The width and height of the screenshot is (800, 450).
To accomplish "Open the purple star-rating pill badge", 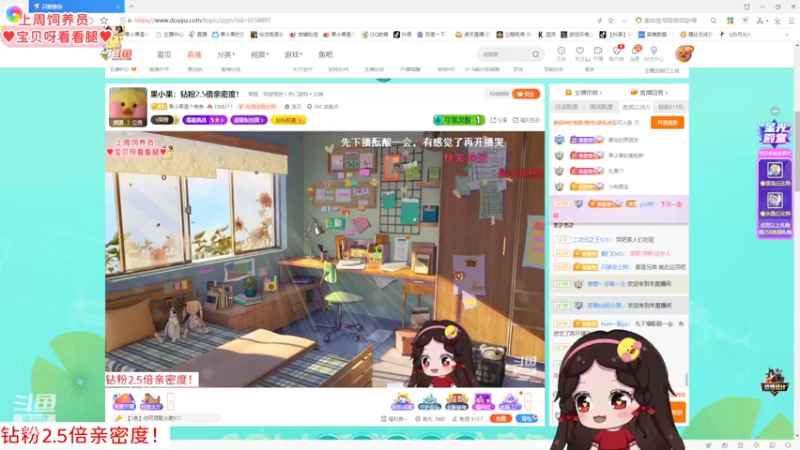I will 205,120.
